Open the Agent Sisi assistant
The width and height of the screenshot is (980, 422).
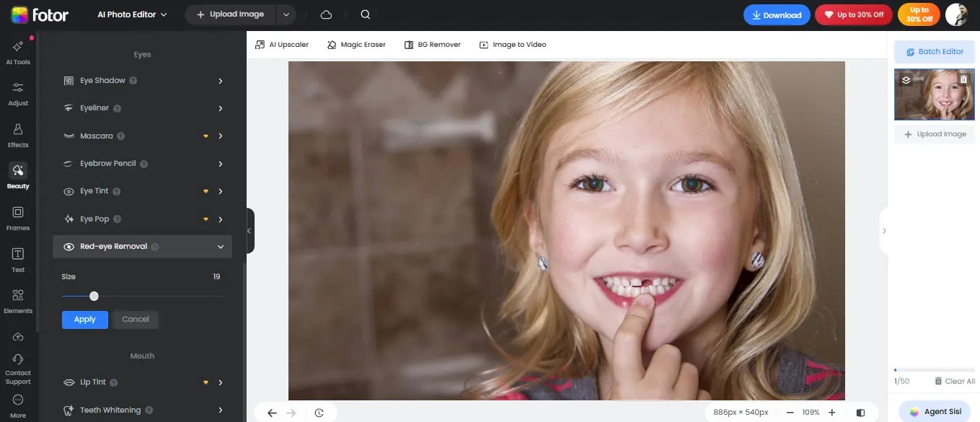pos(935,411)
